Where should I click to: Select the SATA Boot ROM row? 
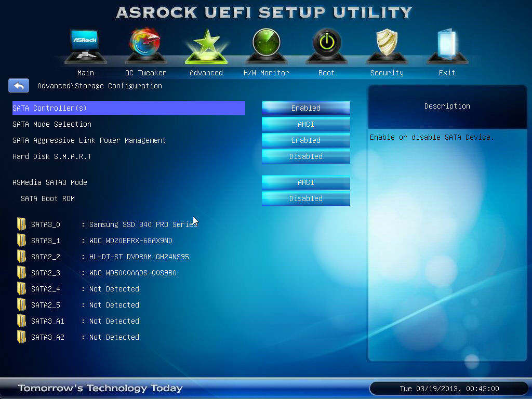(x=129, y=198)
